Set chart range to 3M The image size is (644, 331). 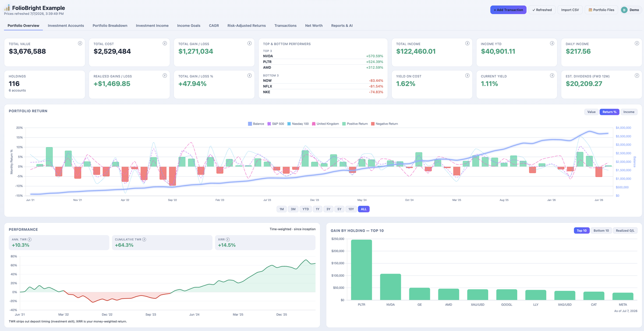(x=293, y=209)
